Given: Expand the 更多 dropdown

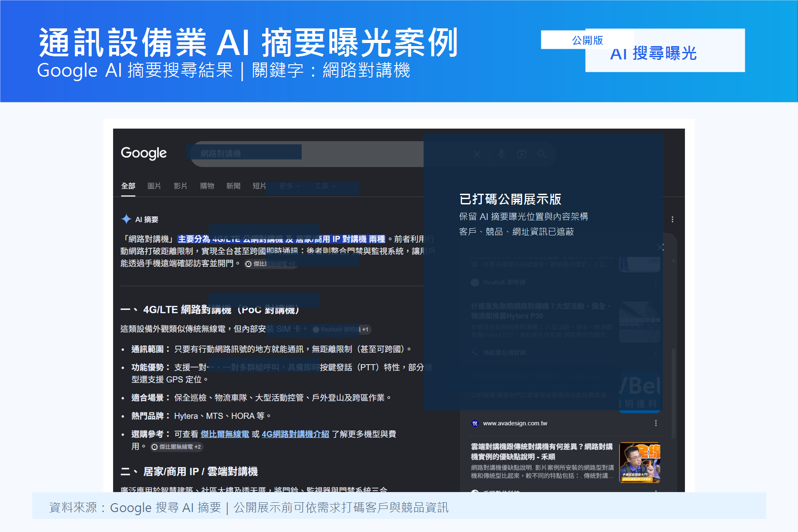Looking at the screenshot, I should pos(289,186).
